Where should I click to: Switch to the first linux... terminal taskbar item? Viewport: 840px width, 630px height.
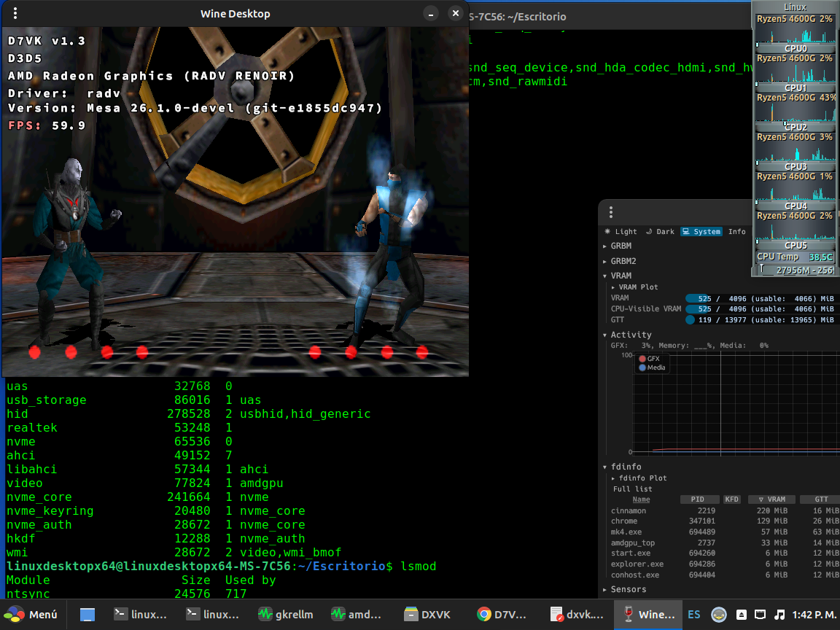[x=140, y=615]
